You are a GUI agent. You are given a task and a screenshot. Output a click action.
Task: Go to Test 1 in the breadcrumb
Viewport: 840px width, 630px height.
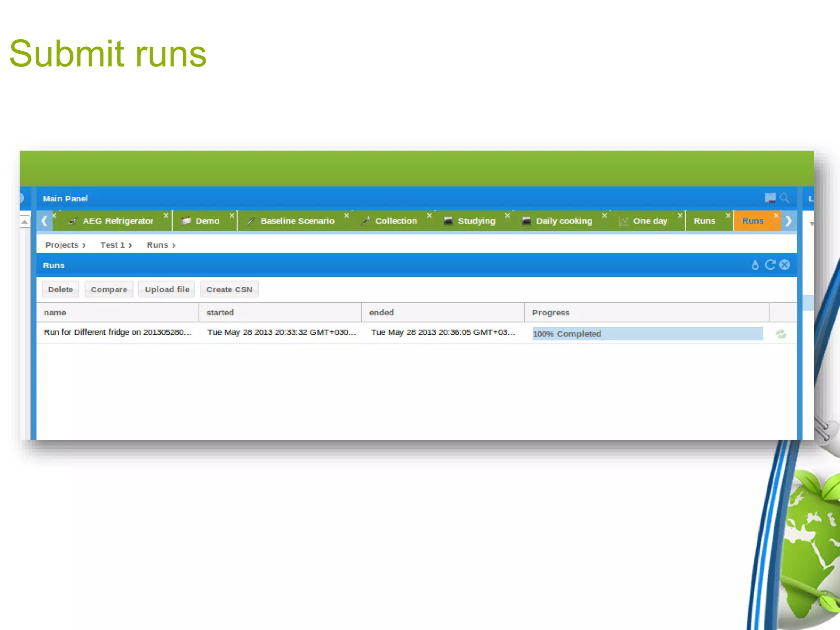(x=112, y=245)
